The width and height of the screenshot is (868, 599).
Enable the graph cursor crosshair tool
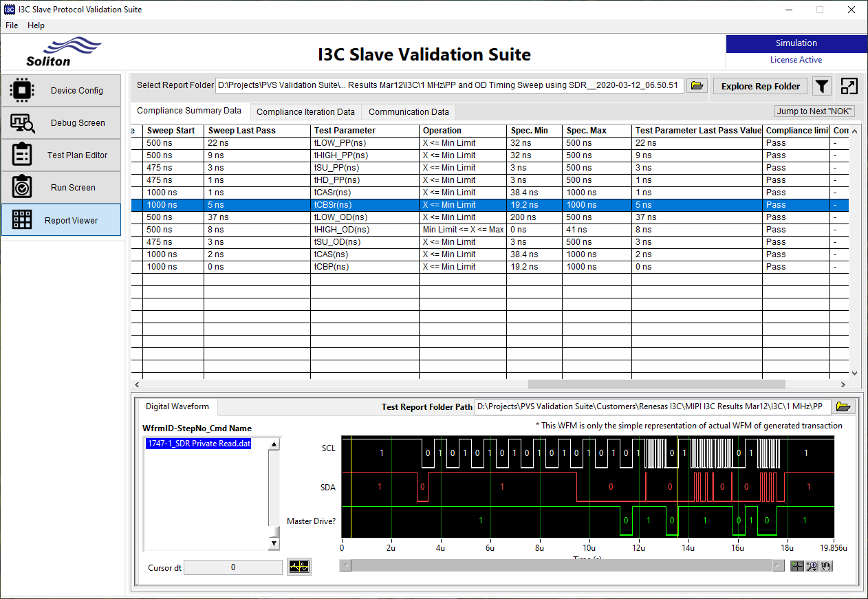pyautogui.click(x=796, y=566)
